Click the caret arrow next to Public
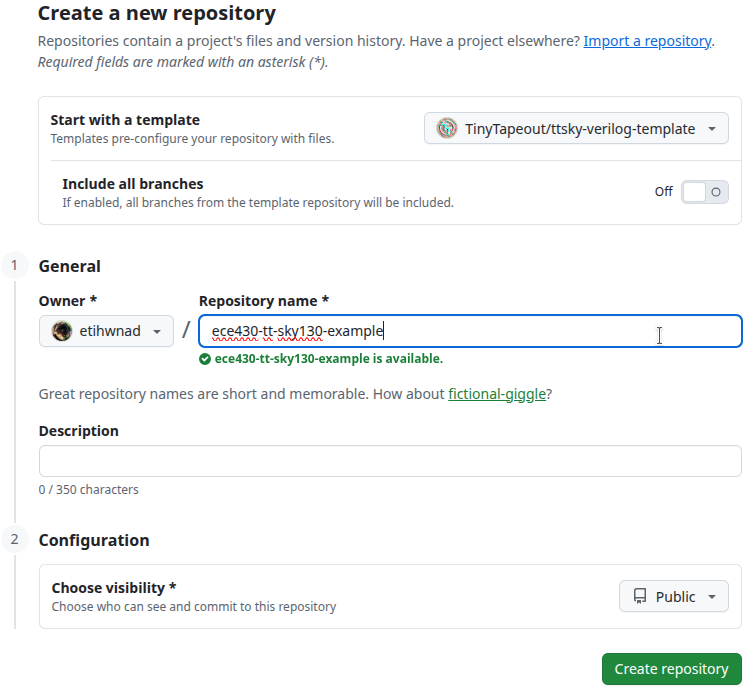Viewport: 747px width, 692px height. 711,597
